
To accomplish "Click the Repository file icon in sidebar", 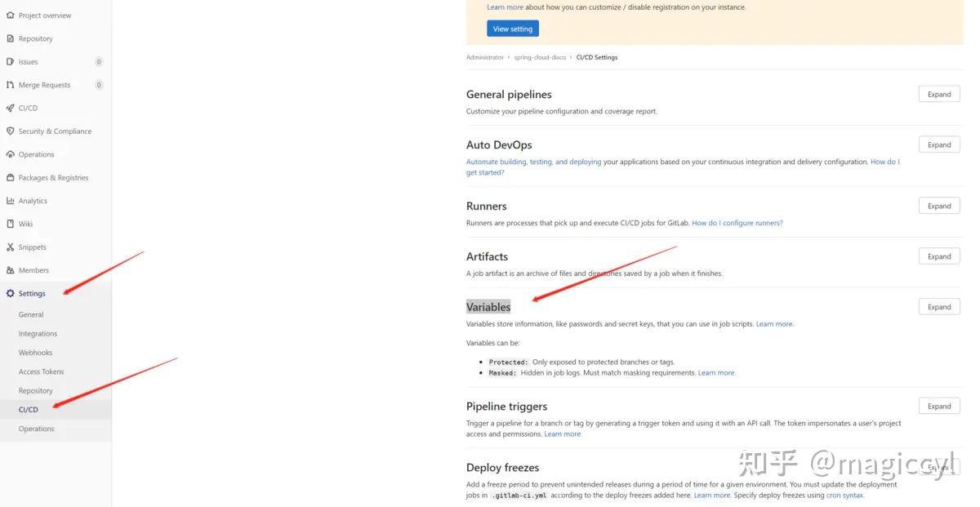I will (11, 38).
